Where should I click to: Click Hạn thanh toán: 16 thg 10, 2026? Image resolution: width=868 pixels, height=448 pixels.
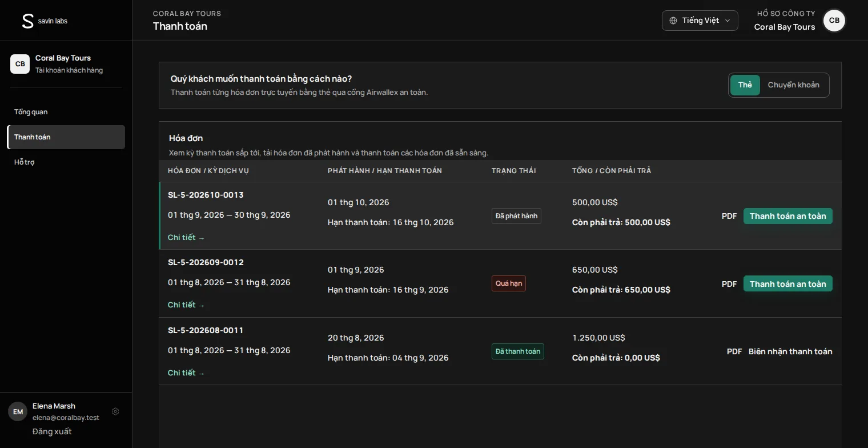pyautogui.click(x=391, y=222)
